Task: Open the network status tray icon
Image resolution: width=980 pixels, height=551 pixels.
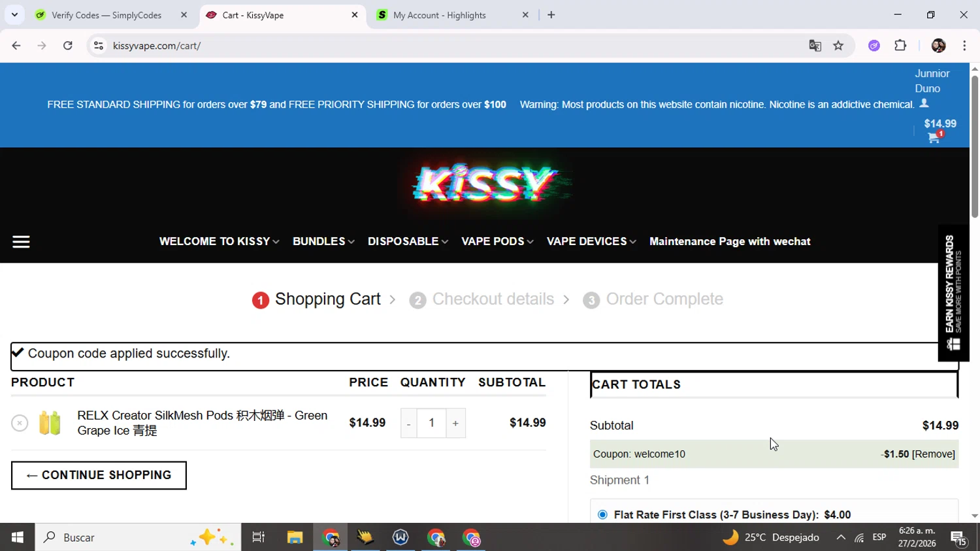Action: click(859, 537)
